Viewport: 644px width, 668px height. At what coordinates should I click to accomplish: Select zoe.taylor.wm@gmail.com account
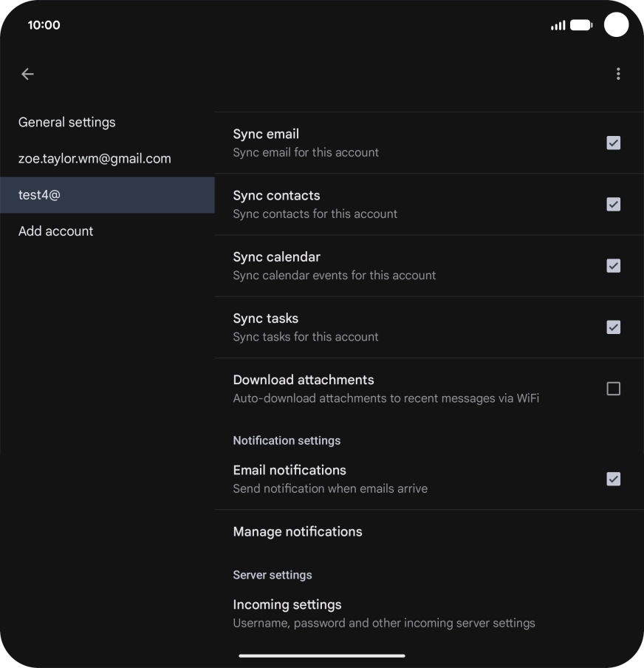95,159
